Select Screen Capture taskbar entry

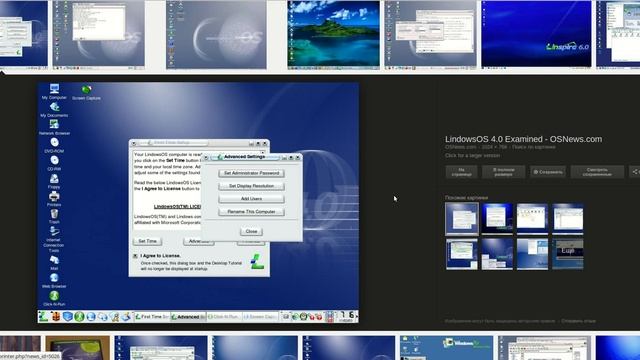click(260, 317)
